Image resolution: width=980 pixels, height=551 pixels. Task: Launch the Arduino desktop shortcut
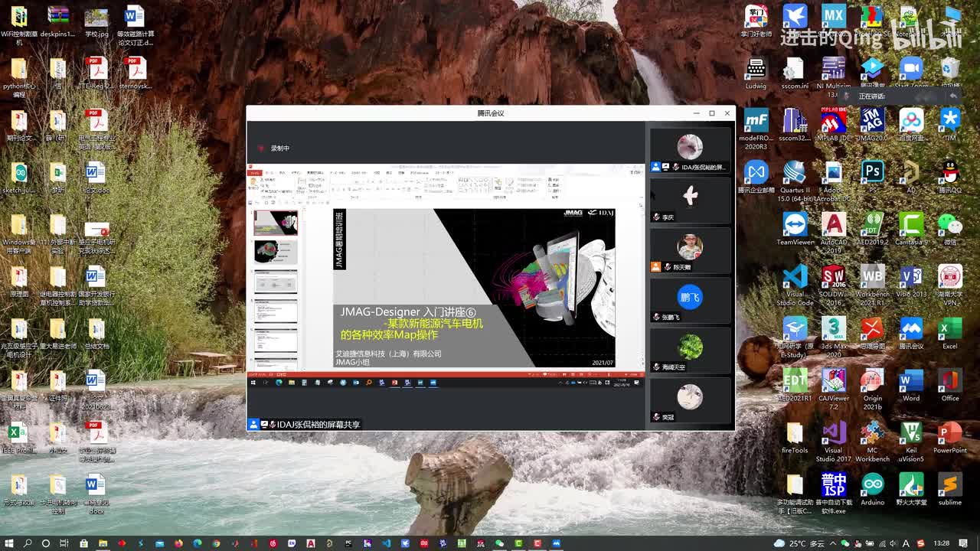click(x=872, y=489)
